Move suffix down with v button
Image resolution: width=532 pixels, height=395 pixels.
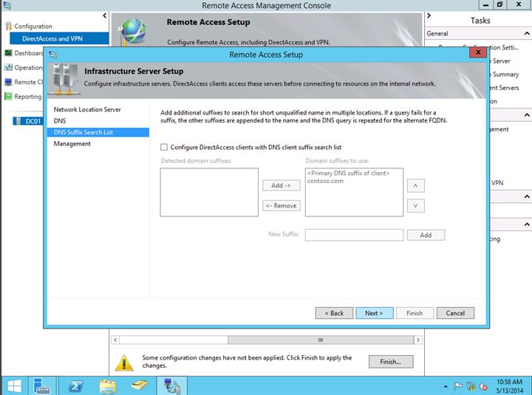(x=415, y=205)
